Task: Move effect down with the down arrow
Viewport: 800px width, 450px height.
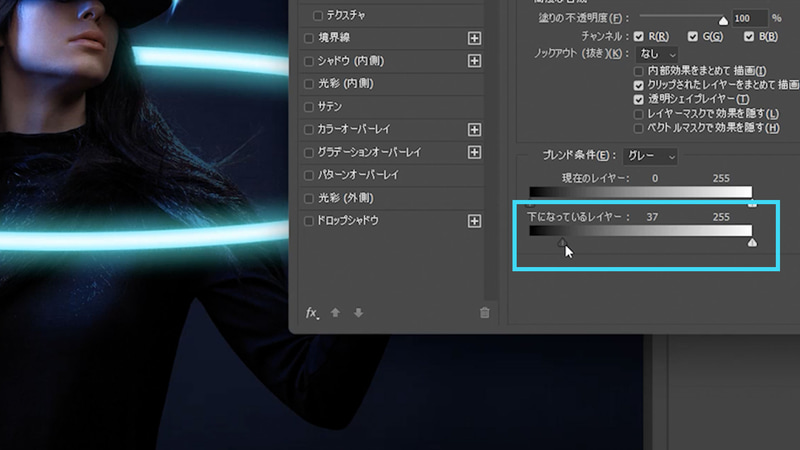Action: [x=359, y=313]
